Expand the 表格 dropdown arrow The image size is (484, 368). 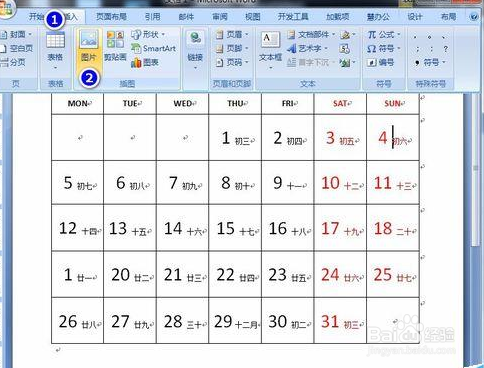coord(55,68)
